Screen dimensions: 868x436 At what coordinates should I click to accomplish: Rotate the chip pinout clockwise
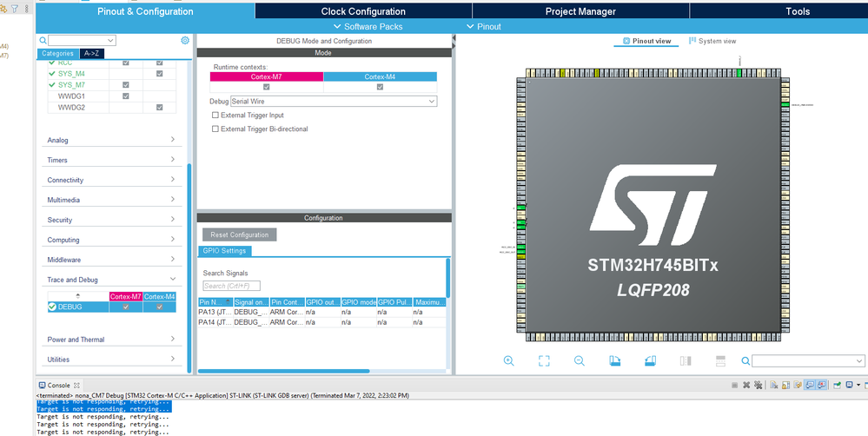pyautogui.click(x=615, y=360)
